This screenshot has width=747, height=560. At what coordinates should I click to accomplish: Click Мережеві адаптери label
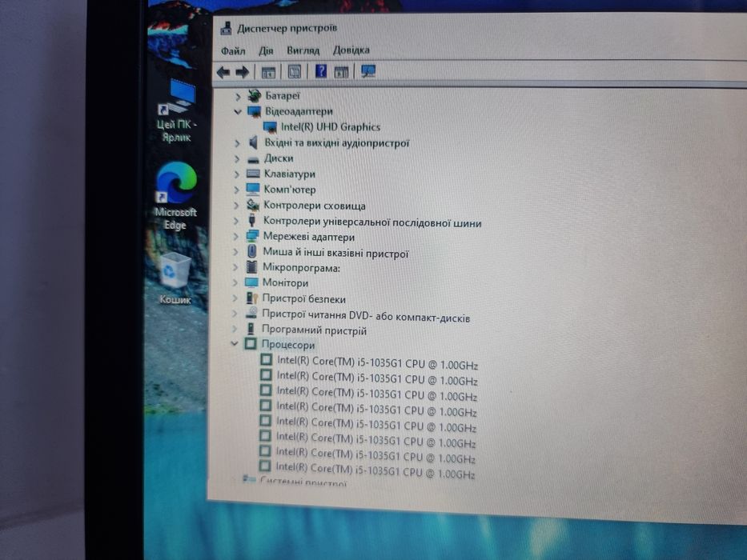309,237
